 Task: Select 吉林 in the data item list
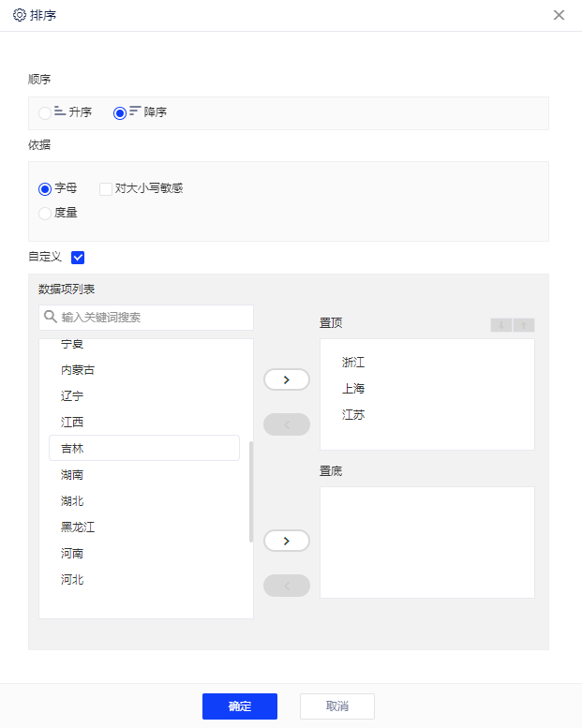click(x=144, y=449)
